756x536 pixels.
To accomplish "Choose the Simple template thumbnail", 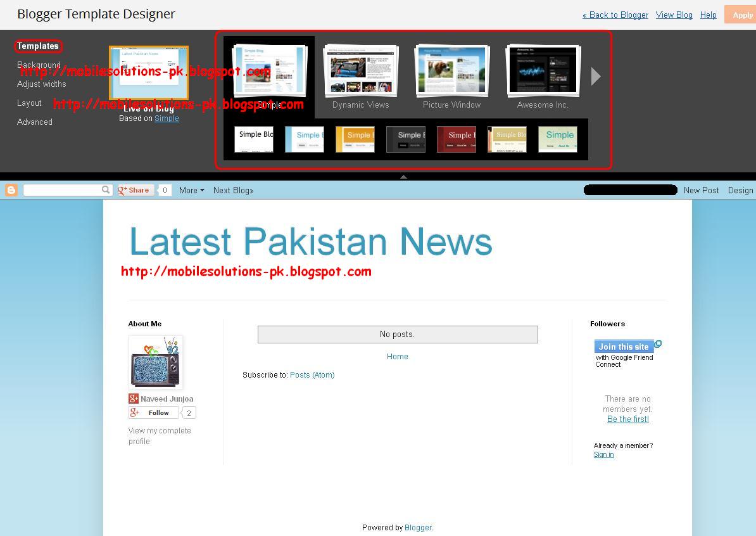I will (269, 71).
